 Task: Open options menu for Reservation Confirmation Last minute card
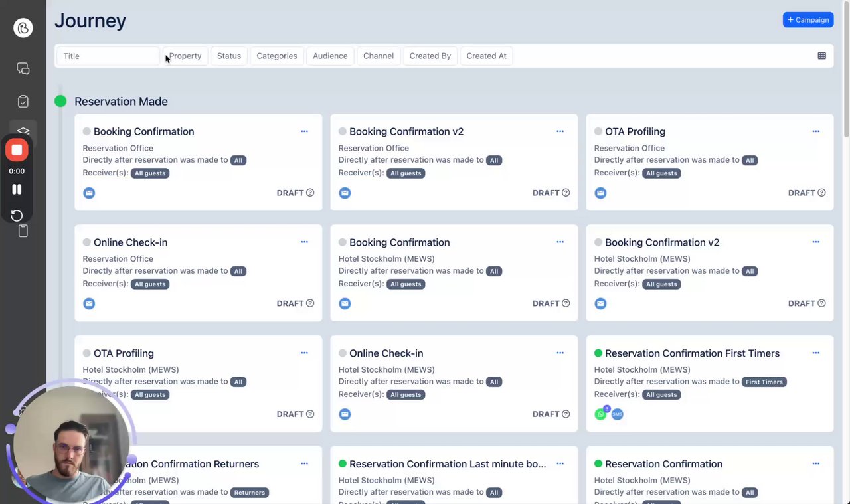click(x=560, y=464)
